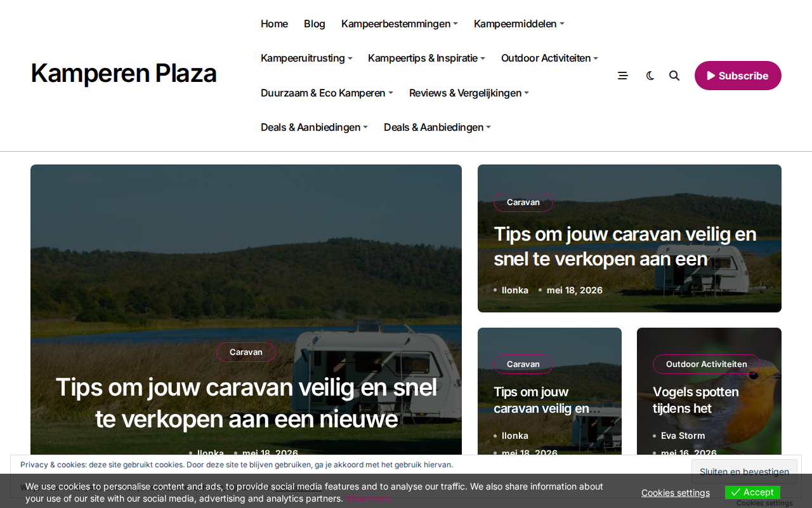The height and width of the screenshot is (508, 812).
Task: Expand the first Deals & Aanbiedingen dropdown
Action: pyautogui.click(x=314, y=127)
